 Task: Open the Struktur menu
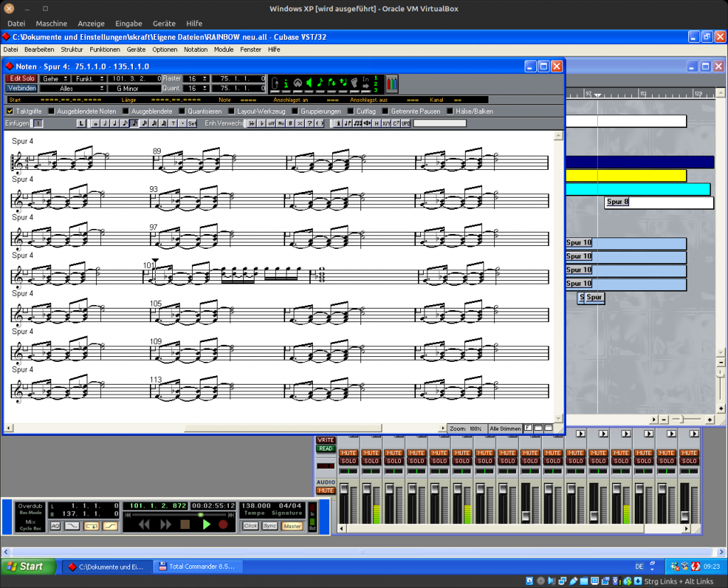(x=72, y=50)
